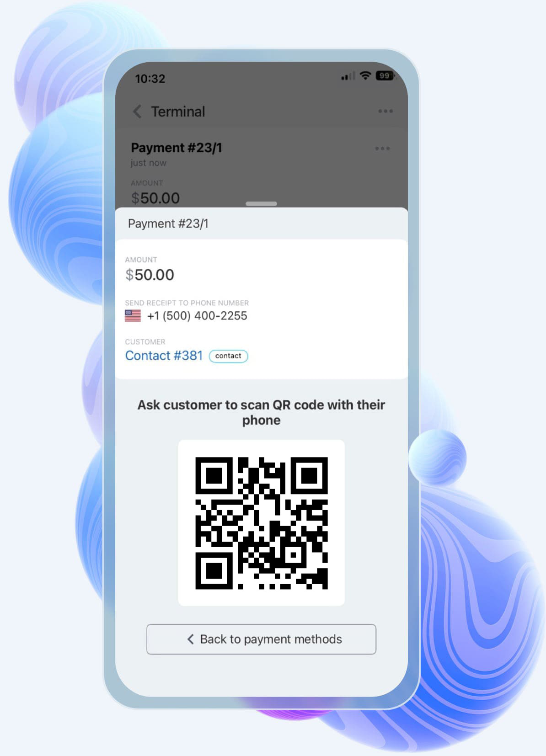The height and width of the screenshot is (756, 546).
Task: Open the three-dot menu in Terminal header
Action: coord(385,111)
